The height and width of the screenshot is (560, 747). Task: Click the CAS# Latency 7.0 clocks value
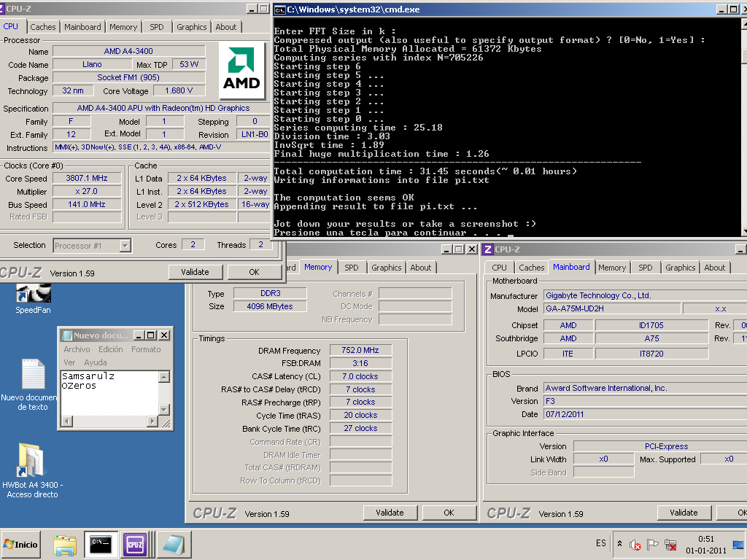coord(360,376)
